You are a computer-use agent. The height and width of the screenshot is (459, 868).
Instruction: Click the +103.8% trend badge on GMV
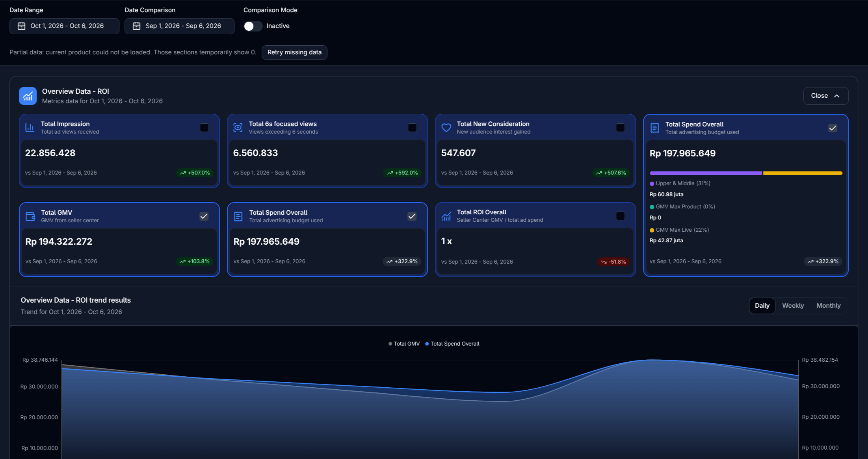pos(195,261)
